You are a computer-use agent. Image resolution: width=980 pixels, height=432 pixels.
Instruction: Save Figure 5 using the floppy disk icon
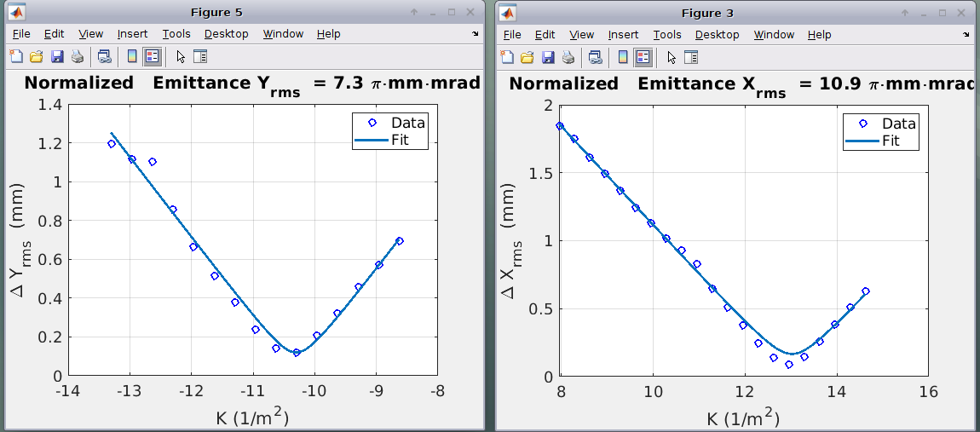(x=57, y=57)
